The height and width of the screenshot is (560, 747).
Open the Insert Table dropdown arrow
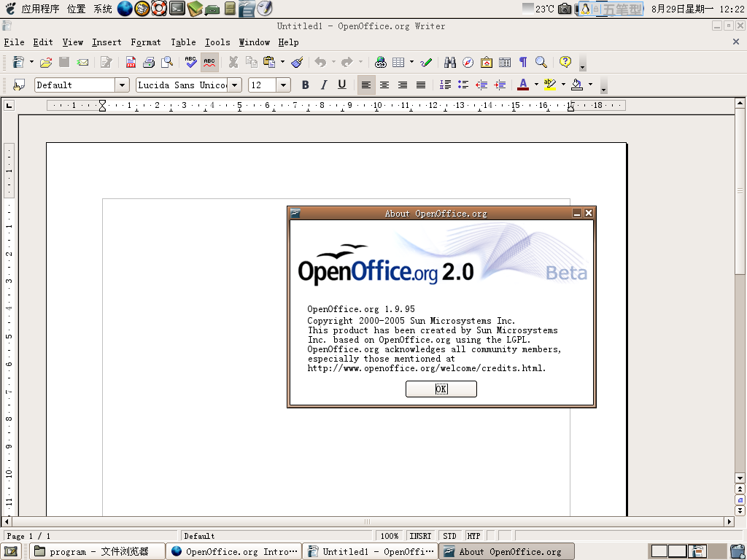click(411, 62)
